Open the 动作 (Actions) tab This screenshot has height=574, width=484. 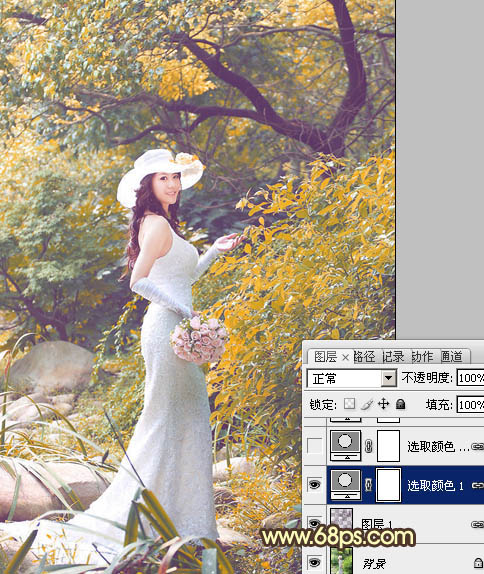422,356
